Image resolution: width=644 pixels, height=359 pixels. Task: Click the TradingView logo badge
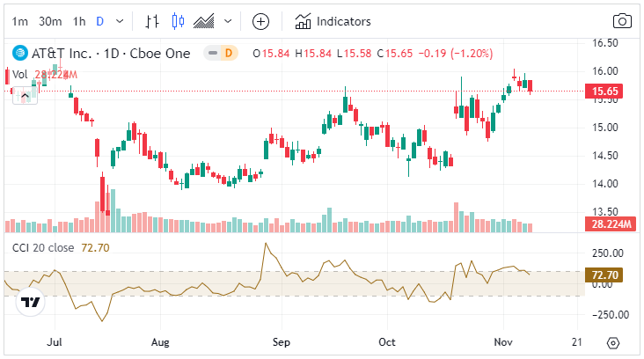[31, 303]
